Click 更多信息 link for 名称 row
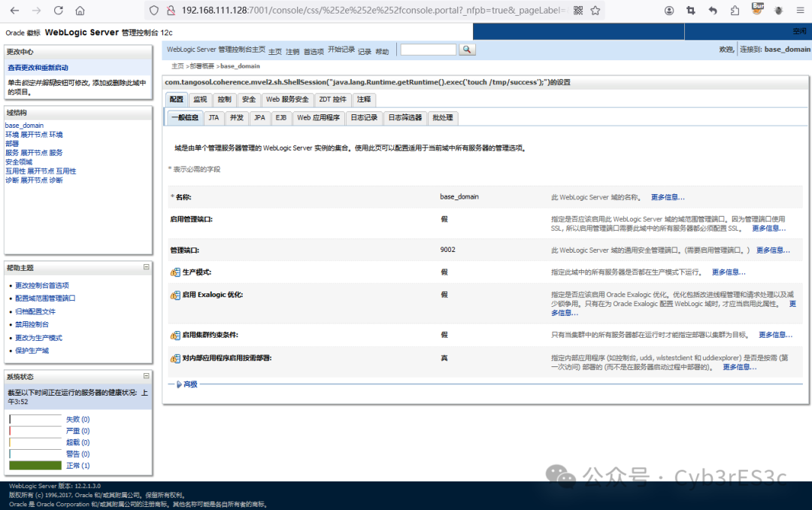Screen dimensions: 812x510 tap(668, 198)
